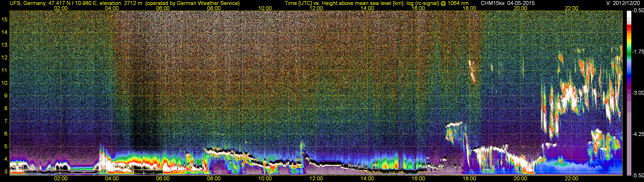The width and height of the screenshot is (644, 182).
Task: Click the '11.' km height axis label
Action: [5, 70]
